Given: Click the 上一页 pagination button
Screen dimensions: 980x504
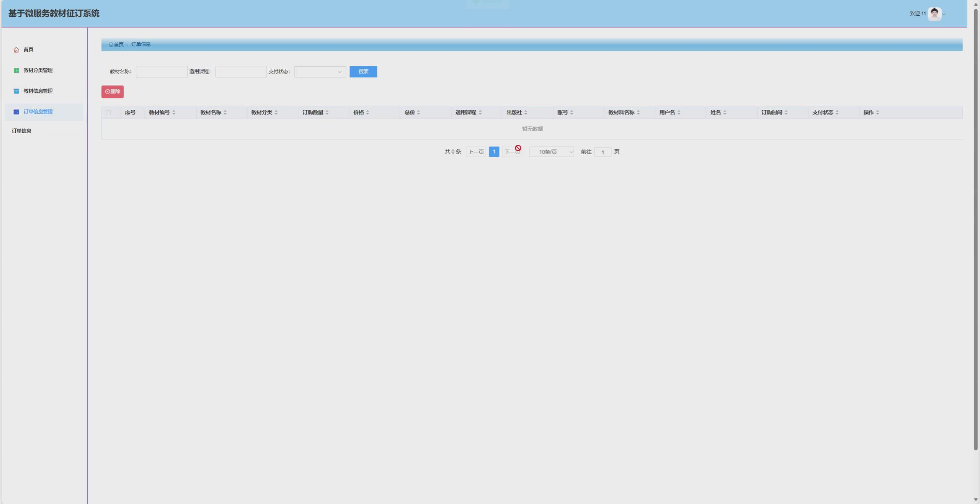Looking at the screenshot, I should tap(475, 152).
